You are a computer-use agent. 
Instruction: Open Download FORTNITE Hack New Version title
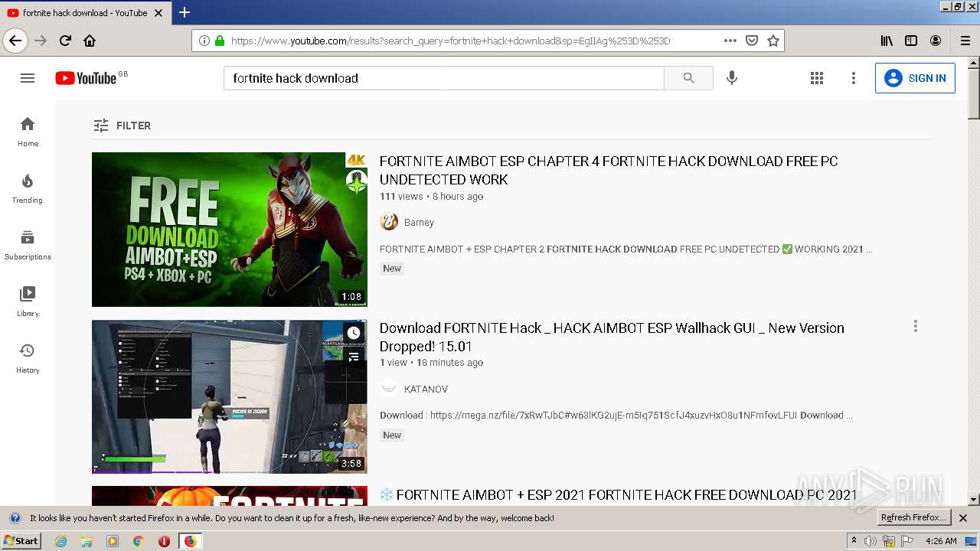(x=612, y=337)
